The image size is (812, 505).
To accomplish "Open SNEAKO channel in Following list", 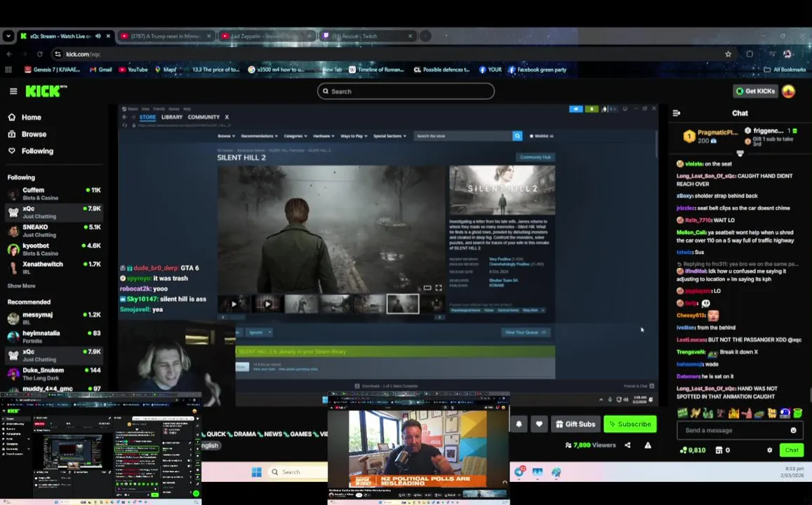I will pos(54,231).
